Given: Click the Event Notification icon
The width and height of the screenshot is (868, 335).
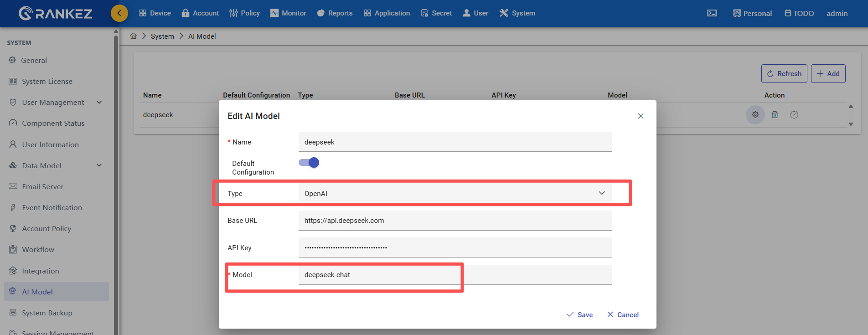Looking at the screenshot, I should tap(13, 207).
